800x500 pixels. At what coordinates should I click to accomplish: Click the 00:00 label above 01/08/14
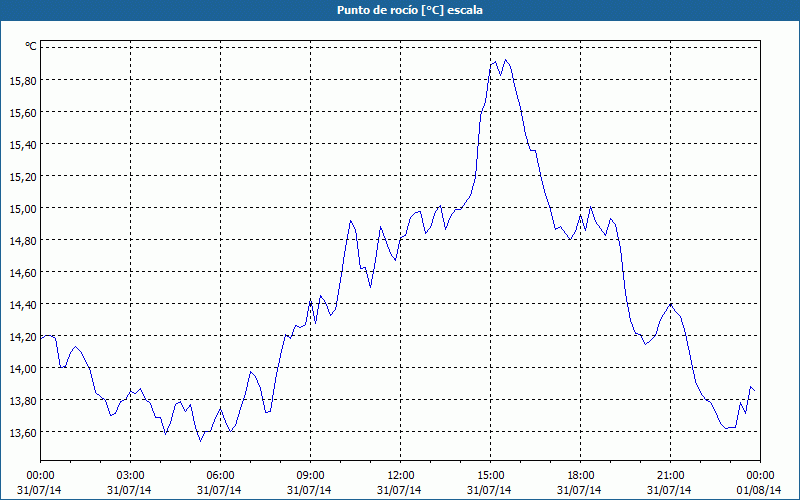[x=761, y=476]
